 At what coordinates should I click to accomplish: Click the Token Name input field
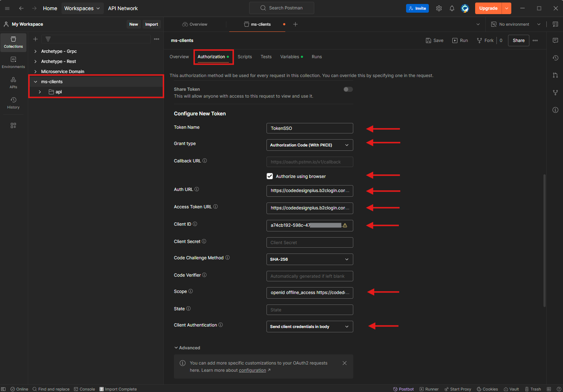click(x=310, y=128)
